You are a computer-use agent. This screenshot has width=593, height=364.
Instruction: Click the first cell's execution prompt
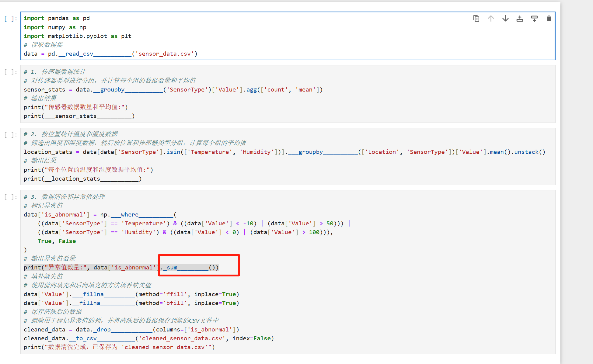tap(11, 19)
